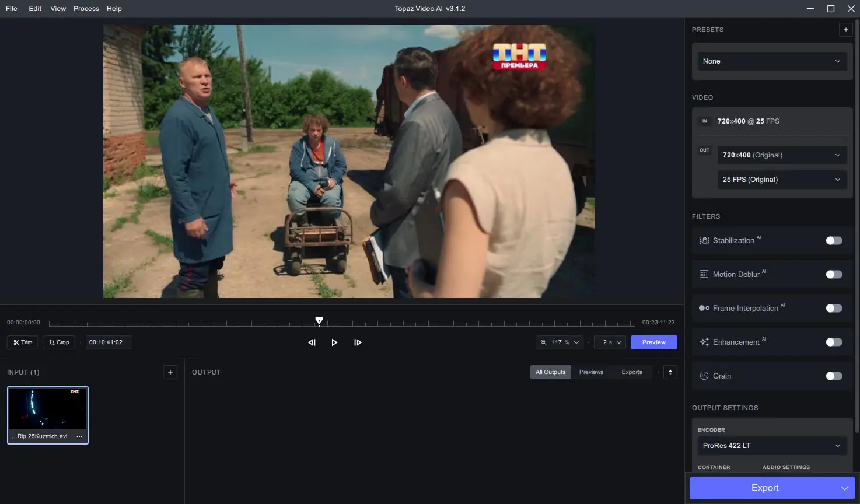Screen dimensions: 860x504
Task: Add a new preset with plus icon
Action: point(846,30)
